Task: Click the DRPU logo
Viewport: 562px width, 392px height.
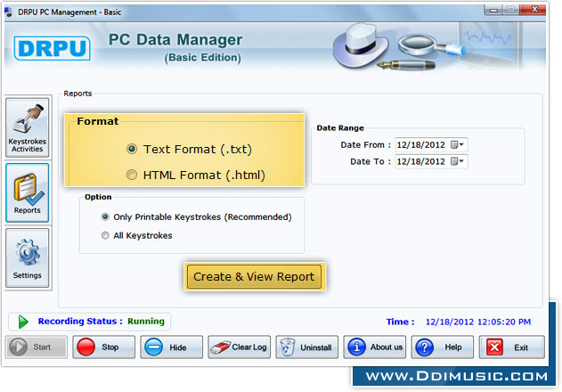Action: [53, 48]
